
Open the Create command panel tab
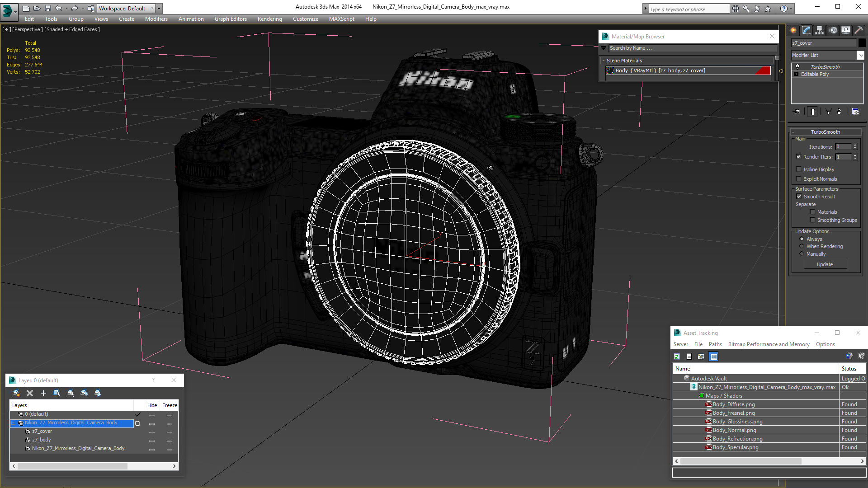pos(793,30)
